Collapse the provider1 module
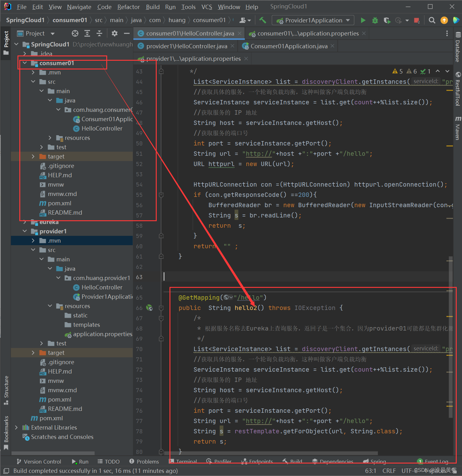Viewport: 462px width, 476px height. tap(25, 231)
